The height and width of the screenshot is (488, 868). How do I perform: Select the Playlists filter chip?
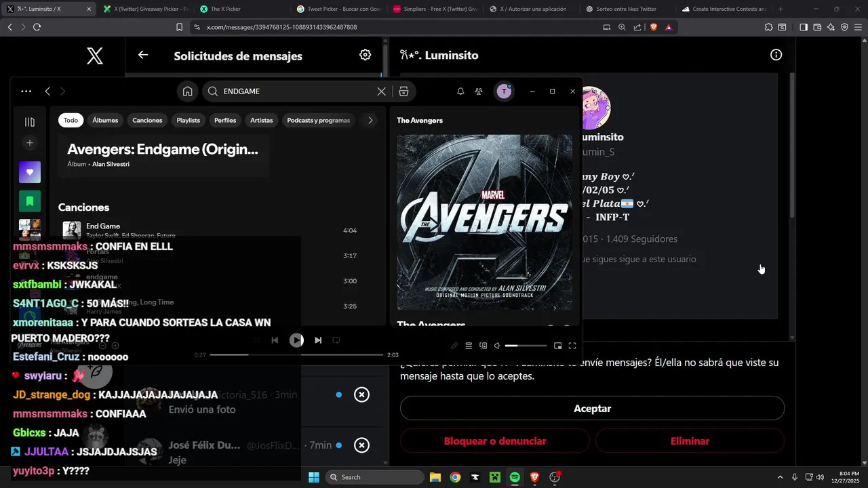click(x=189, y=121)
